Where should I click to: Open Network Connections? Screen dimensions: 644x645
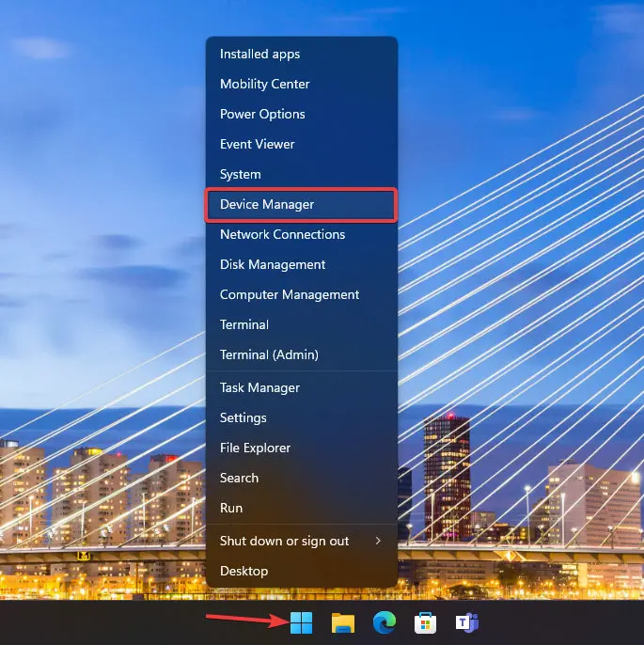point(282,234)
